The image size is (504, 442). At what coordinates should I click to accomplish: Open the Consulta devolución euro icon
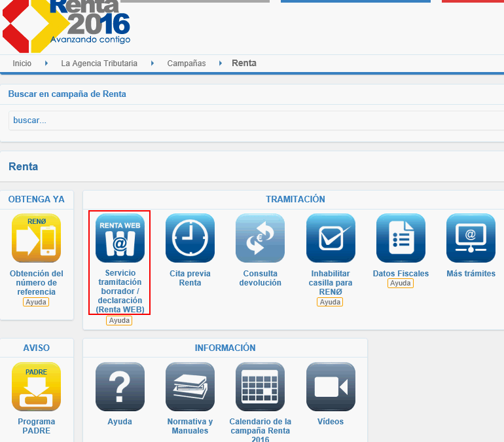(x=260, y=238)
